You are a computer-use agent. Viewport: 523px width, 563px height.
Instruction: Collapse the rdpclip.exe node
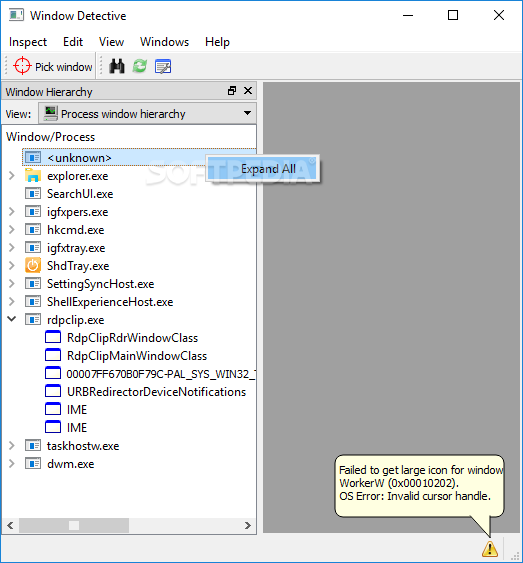point(12,319)
